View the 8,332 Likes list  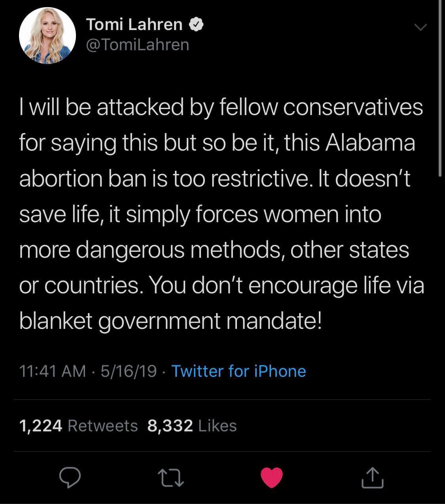[192, 426]
